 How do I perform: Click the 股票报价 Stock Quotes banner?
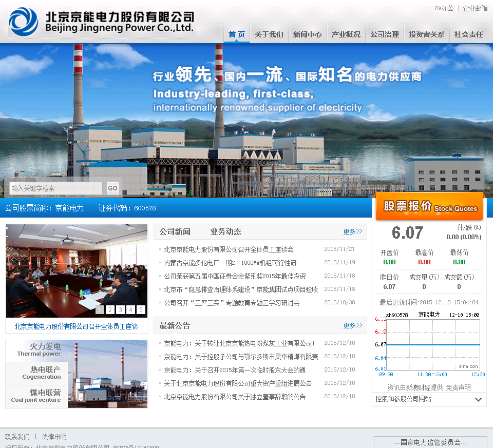(429, 206)
